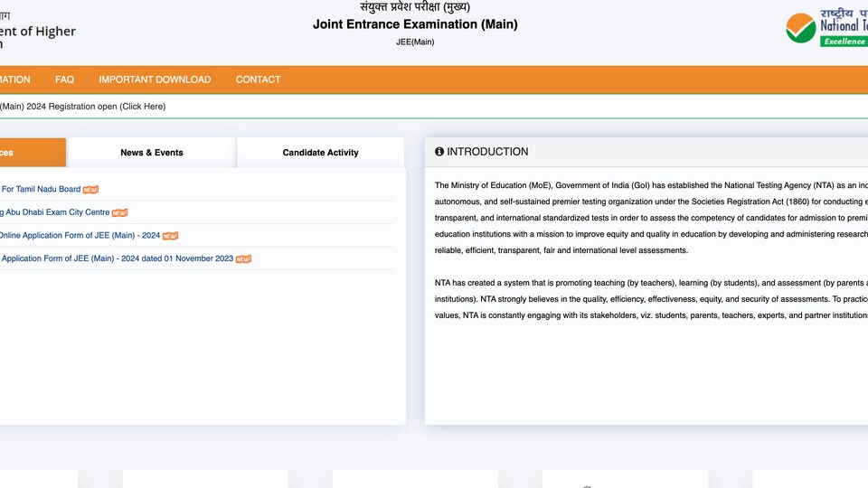Click the JEE(Main) subtitle text
The image size is (868, 488).
pyautogui.click(x=415, y=42)
